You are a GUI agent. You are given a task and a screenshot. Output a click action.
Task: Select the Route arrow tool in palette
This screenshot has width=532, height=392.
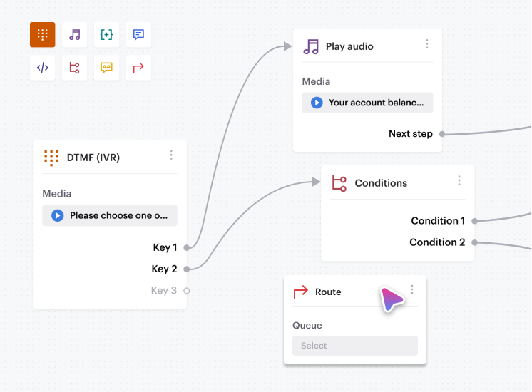[138, 68]
